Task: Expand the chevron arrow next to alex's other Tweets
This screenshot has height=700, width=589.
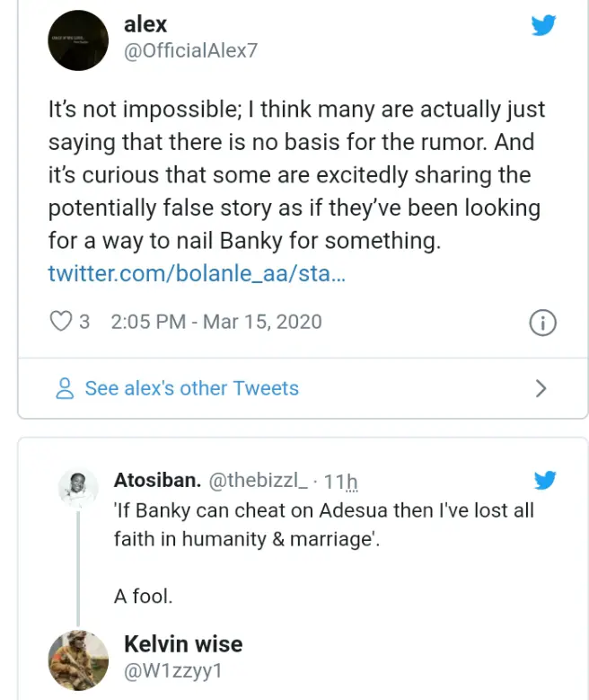Action: click(x=541, y=388)
